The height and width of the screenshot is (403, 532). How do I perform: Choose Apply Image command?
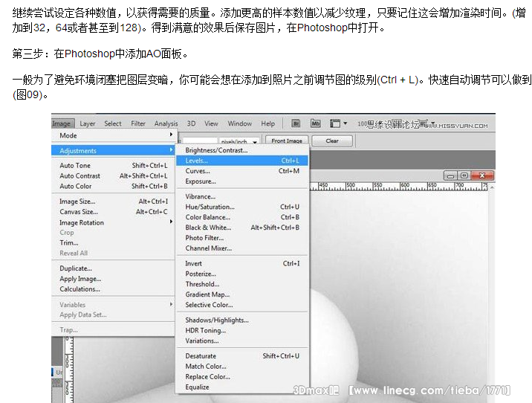point(113,279)
